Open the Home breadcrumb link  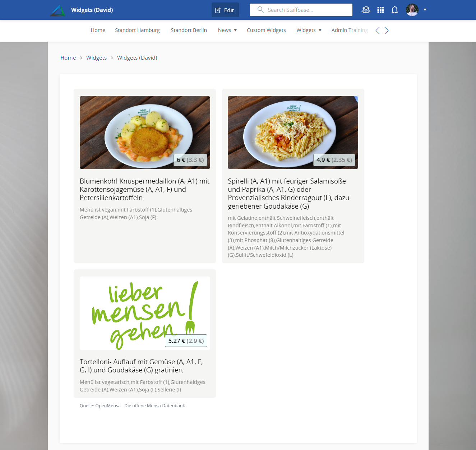(68, 57)
